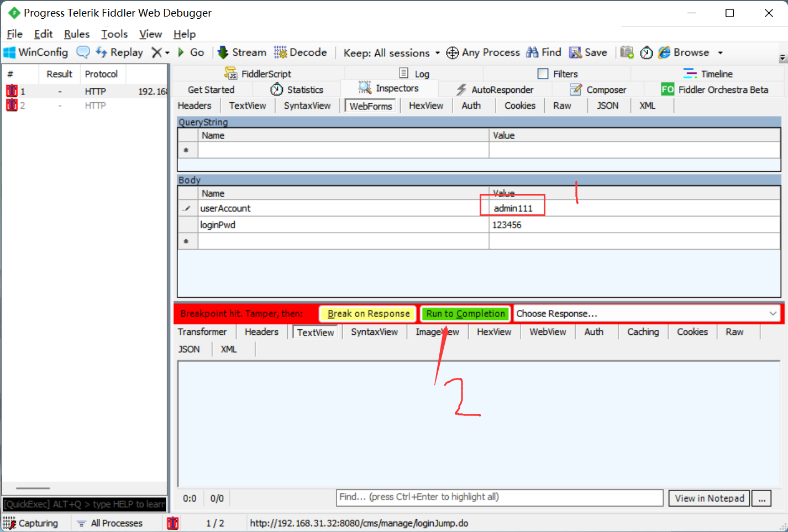Open the response Transformer tab
Screen dimensions: 788x532
click(202, 331)
